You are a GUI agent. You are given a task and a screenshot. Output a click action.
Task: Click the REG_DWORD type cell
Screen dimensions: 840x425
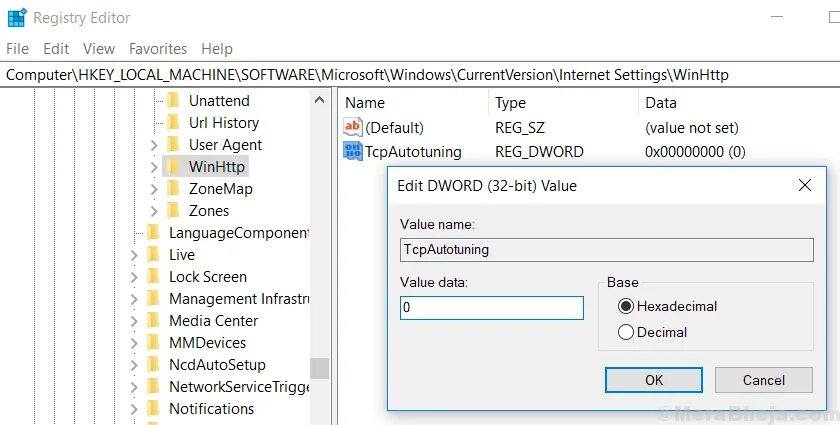coord(539,152)
